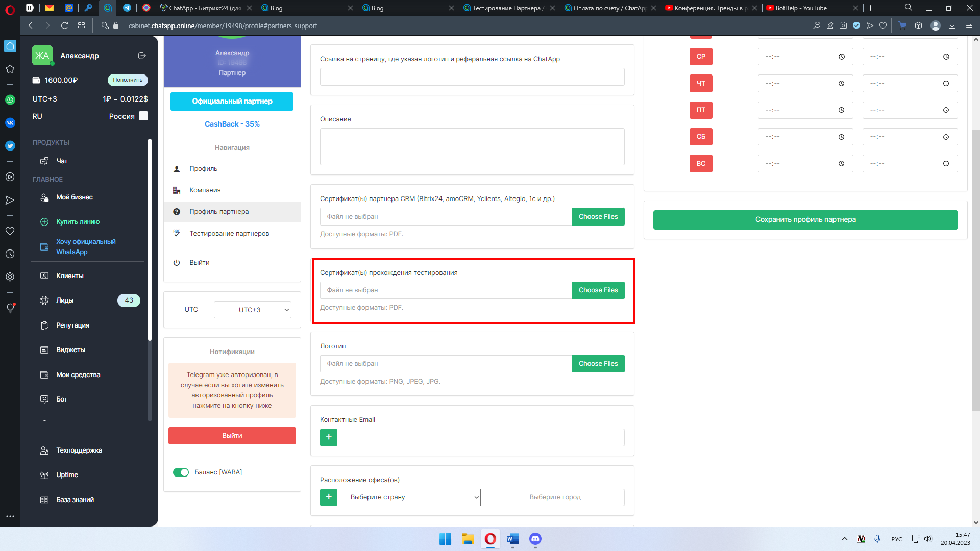Expand the Выберите страну dropdown
The width and height of the screenshot is (980, 551).
[411, 497]
